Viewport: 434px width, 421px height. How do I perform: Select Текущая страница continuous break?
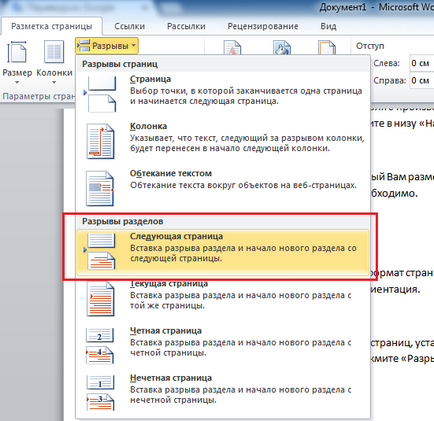223,299
